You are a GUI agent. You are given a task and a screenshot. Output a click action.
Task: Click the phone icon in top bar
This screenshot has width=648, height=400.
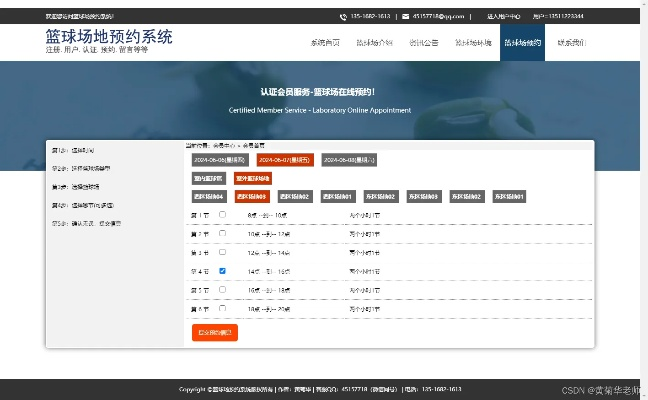click(x=343, y=17)
